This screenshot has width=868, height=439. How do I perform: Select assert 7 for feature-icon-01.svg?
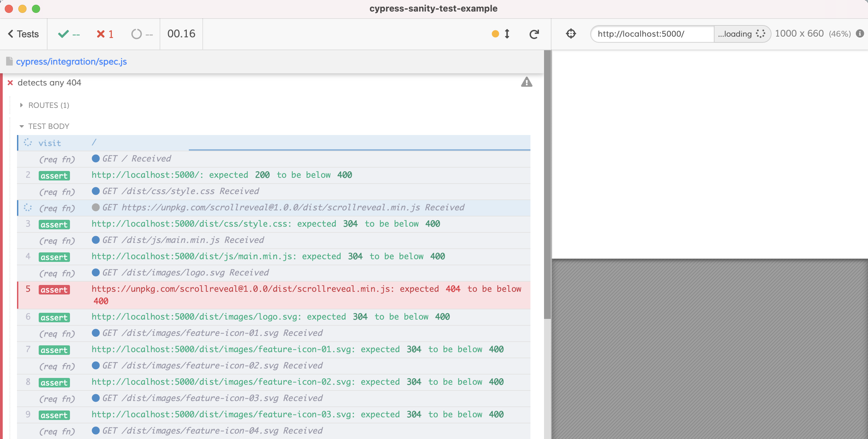pos(274,349)
